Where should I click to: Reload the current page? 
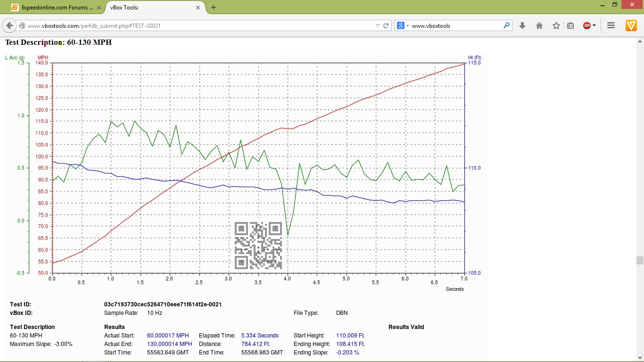click(386, 25)
